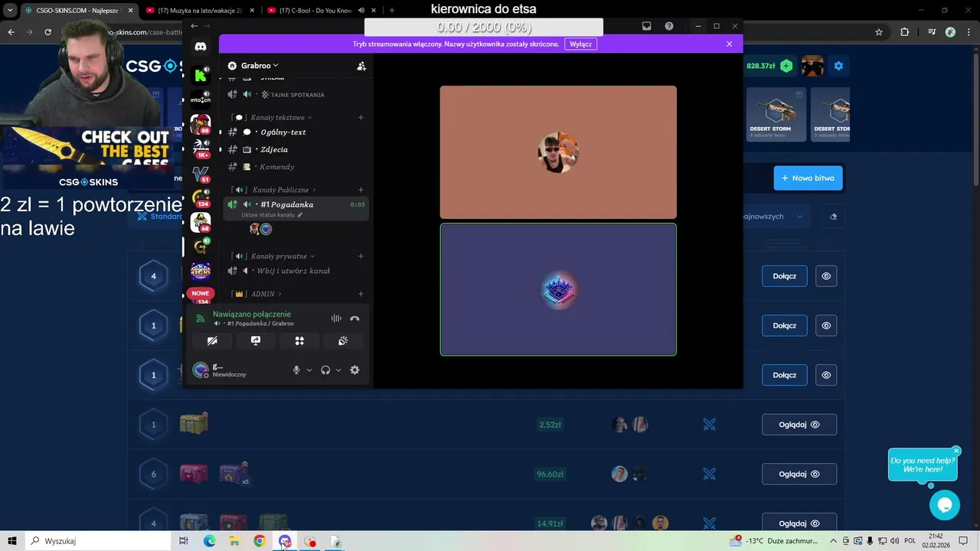Dismiss the purple streamer mode banner
The height and width of the screenshot is (551, 980).
coord(729,44)
